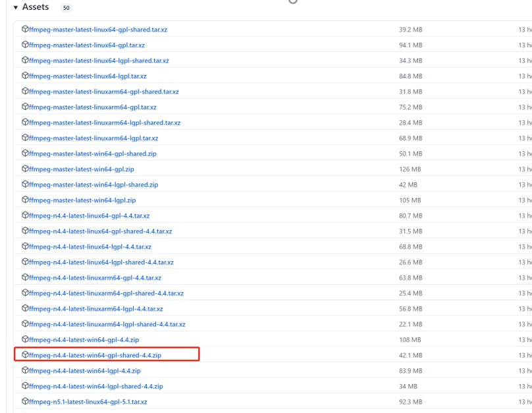The height and width of the screenshot is (413, 532).
Task: Download ffmpeg-n4.4-latest-win64-lgpl-4.4.zip
Action: click(x=84, y=371)
